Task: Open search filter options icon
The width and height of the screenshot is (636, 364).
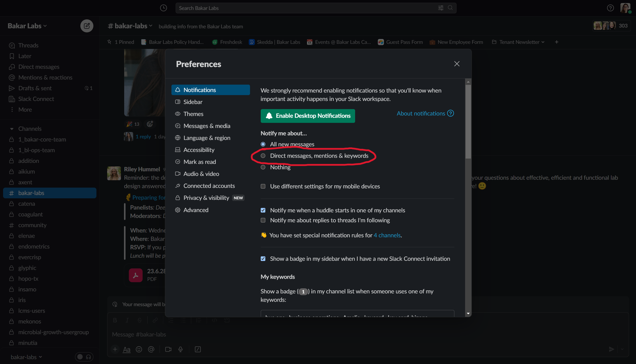Action: point(441,8)
